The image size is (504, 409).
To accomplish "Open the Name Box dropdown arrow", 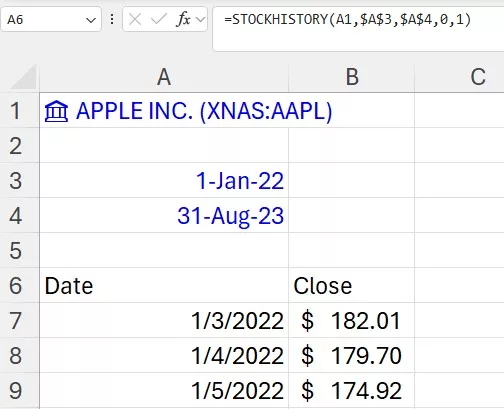I will click(x=91, y=20).
